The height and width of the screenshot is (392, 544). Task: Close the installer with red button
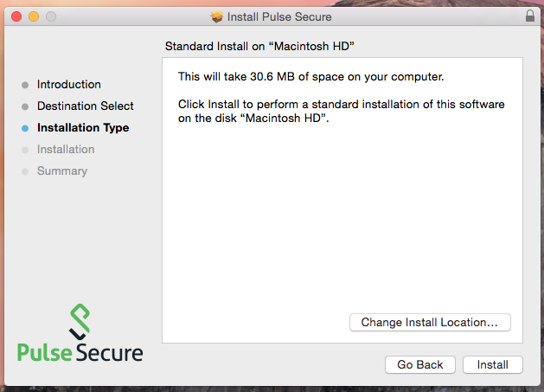(x=16, y=16)
